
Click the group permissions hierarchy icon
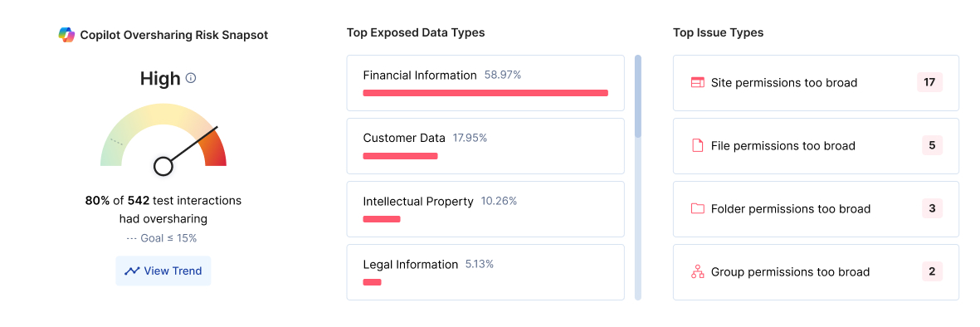click(x=698, y=271)
